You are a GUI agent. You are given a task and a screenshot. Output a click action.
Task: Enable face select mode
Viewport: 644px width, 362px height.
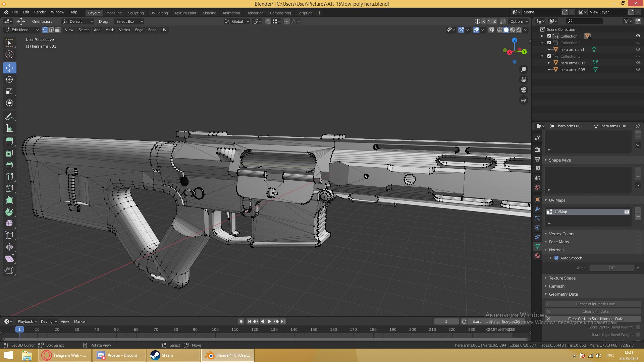pos(58,30)
